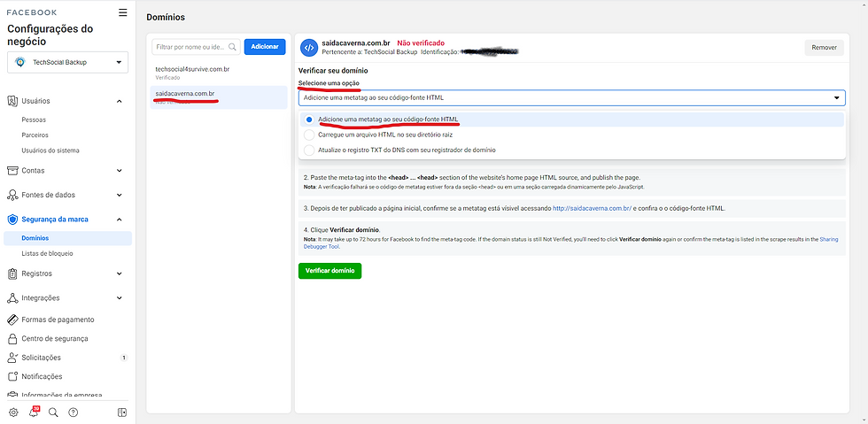868x424 pixels.
Task: Collapse the Usuários section chevron
Action: [x=119, y=101]
